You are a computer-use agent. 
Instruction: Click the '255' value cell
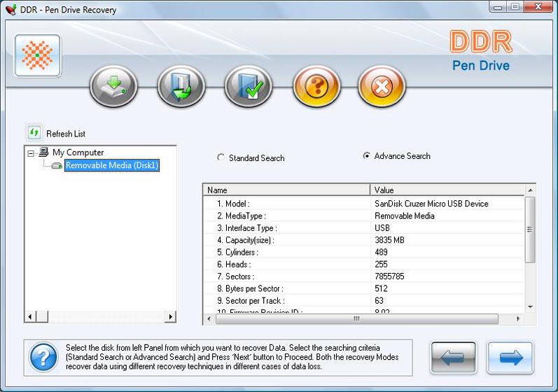[381, 265]
